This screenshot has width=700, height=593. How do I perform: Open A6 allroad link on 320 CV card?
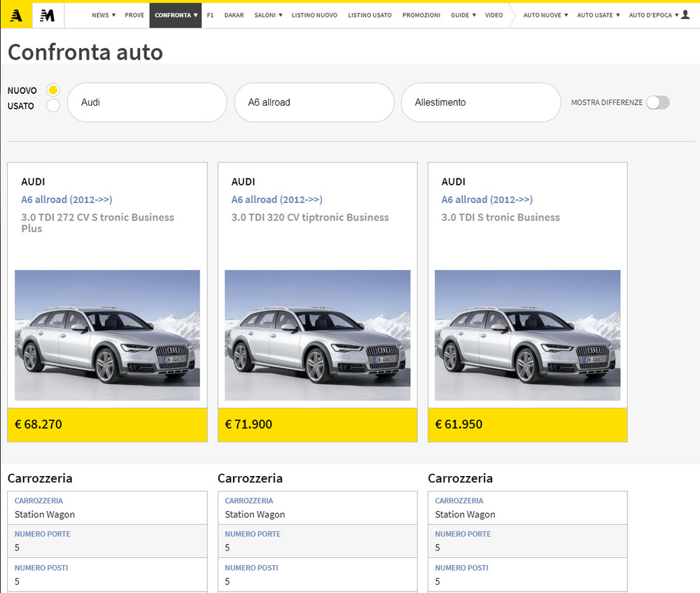point(276,200)
